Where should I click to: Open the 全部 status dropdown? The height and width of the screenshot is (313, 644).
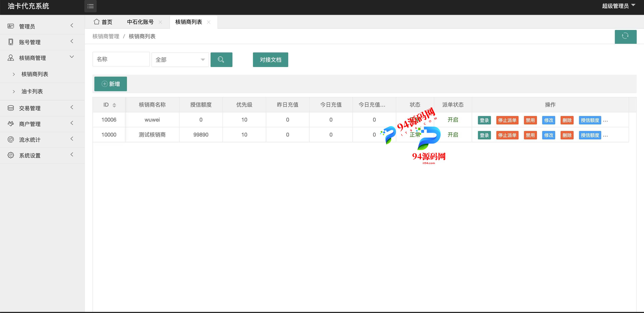[x=180, y=60]
